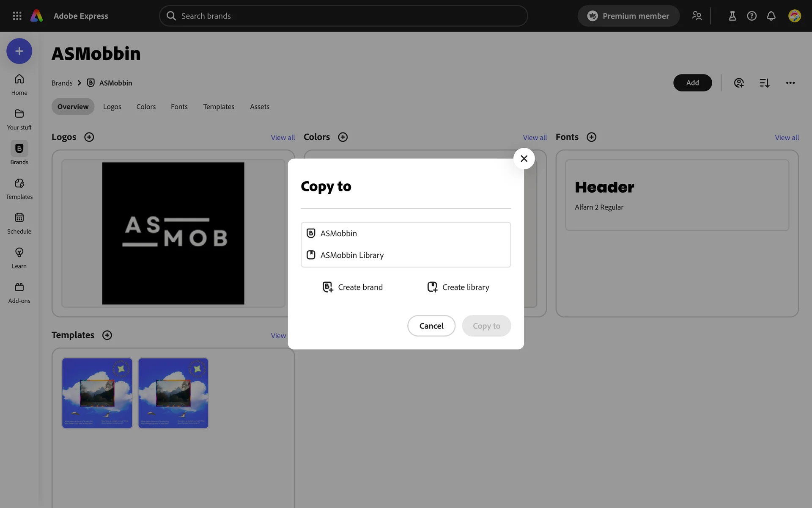Click Create library option
Screen dimensions: 812x508
point(458,287)
